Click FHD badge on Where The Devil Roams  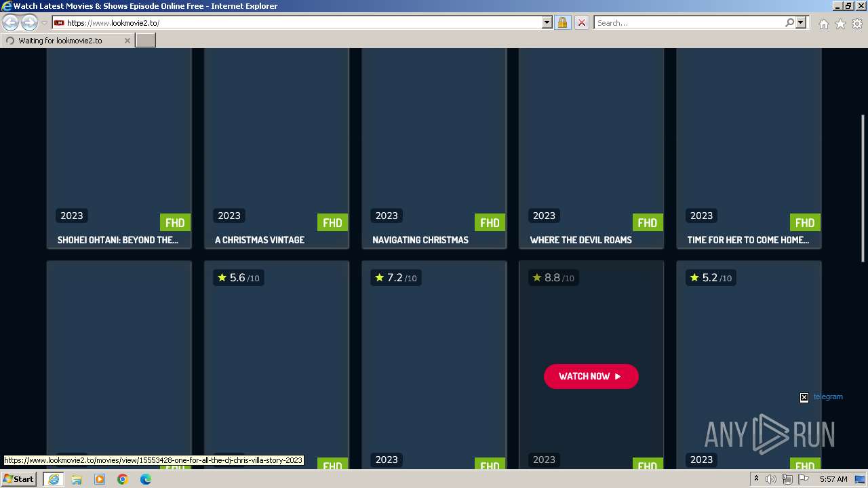[647, 223]
